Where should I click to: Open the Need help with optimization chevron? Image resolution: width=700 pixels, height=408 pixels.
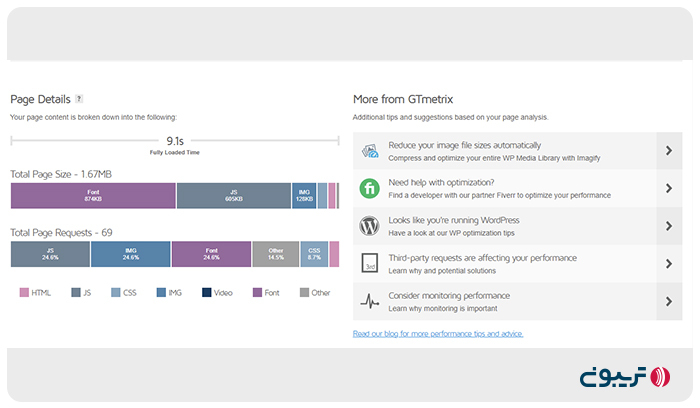(668, 188)
